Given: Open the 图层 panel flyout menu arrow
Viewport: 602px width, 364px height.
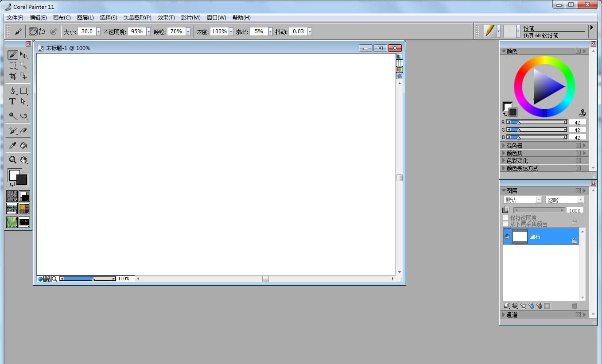Looking at the screenshot, I should [x=584, y=191].
